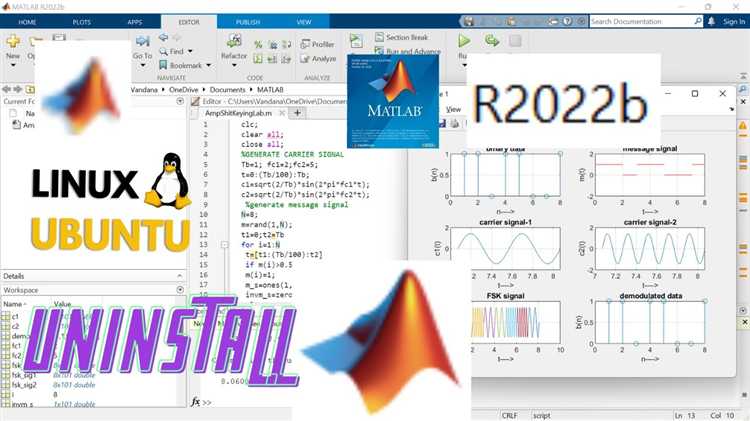750x421 pixels.
Task: Expand the New dropdown arrow
Action: [x=13, y=65]
